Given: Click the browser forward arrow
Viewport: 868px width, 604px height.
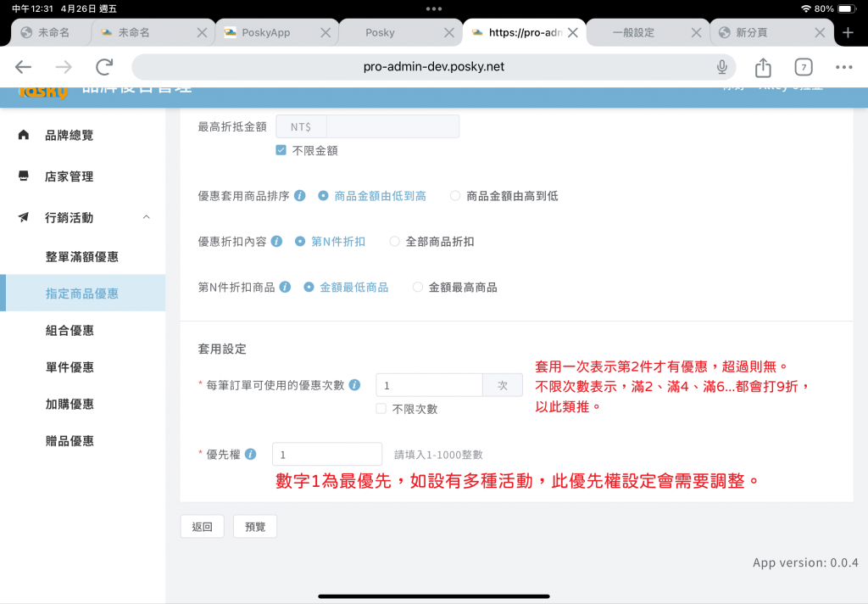Looking at the screenshot, I should click(x=64, y=67).
